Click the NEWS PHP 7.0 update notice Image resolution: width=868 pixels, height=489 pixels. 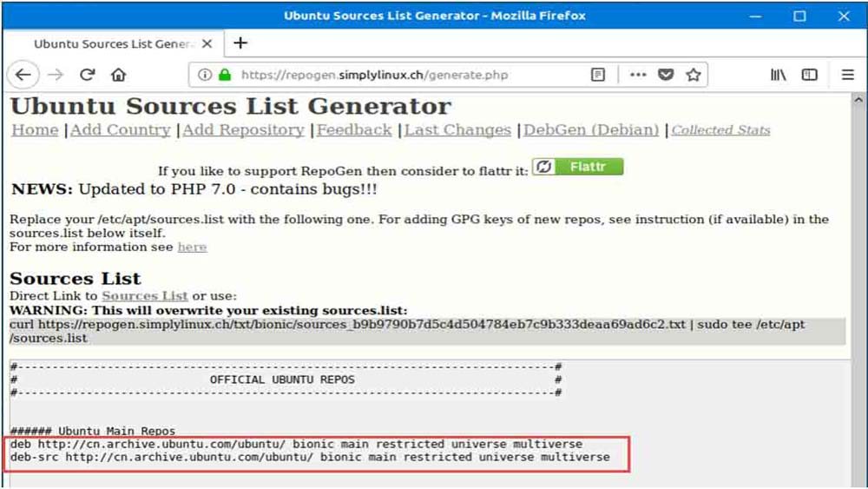pos(194,189)
